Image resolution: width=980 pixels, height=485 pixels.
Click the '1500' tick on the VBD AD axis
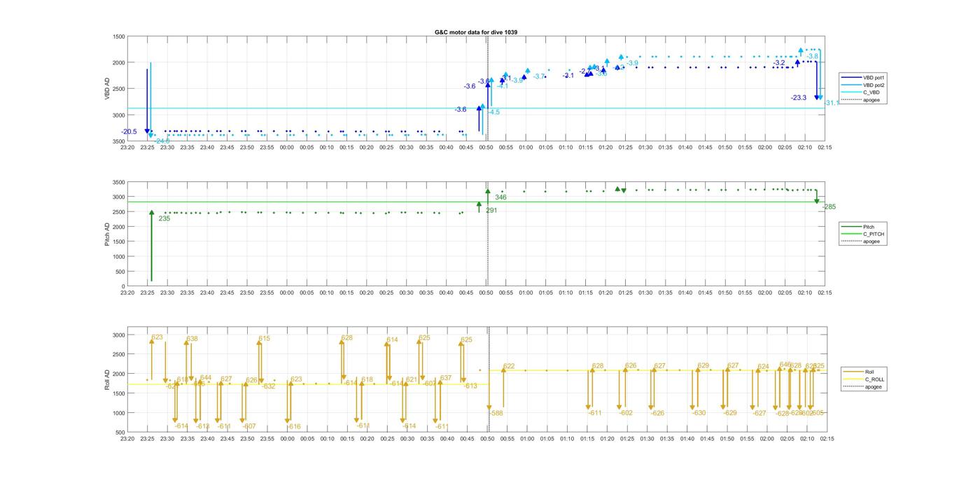(119, 36)
